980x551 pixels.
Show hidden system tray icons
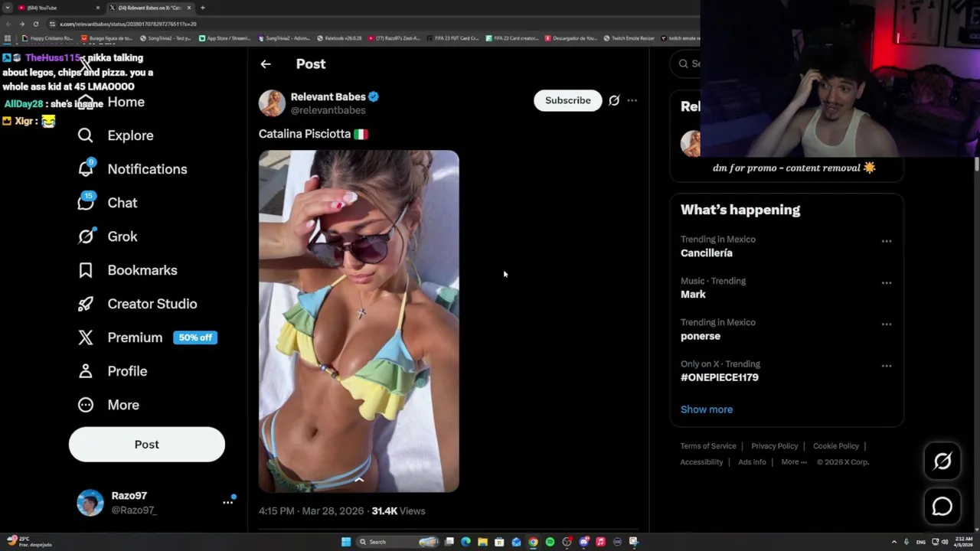pos(893,542)
